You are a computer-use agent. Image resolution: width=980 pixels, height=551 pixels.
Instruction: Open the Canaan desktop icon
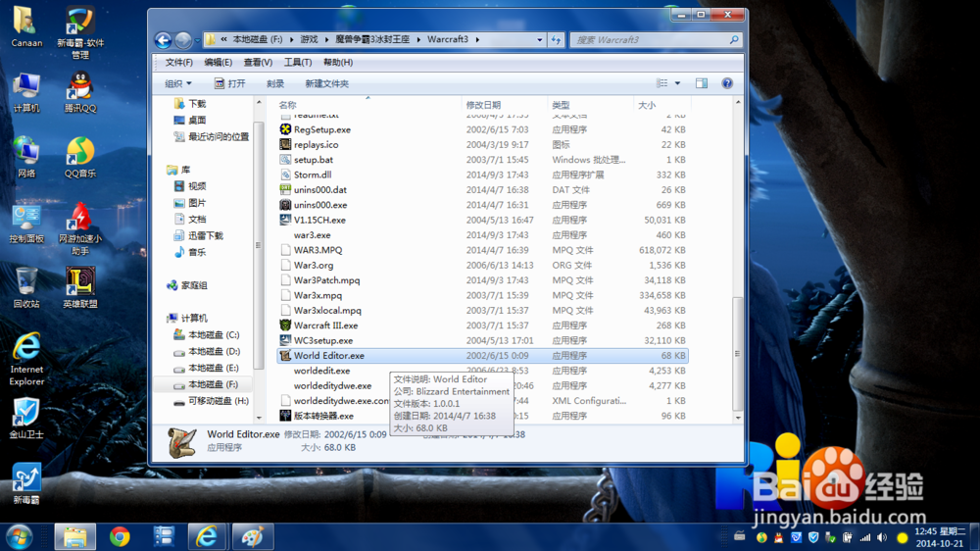[x=26, y=26]
